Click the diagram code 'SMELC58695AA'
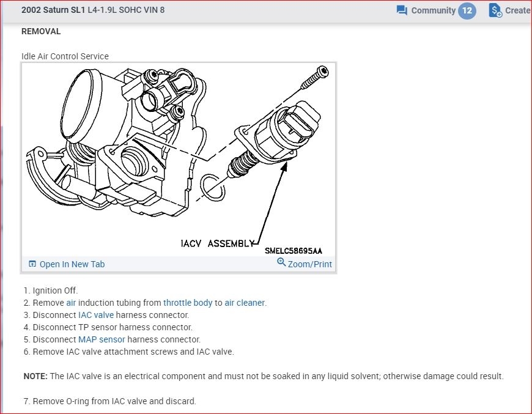Screen dimensions: 532x414 (294, 251)
